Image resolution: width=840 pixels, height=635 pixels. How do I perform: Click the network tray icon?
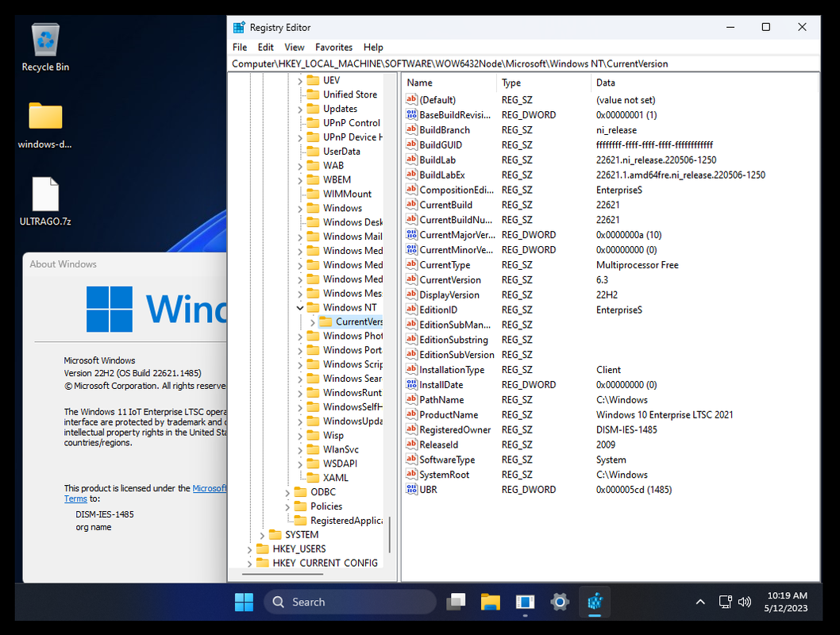pyautogui.click(x=726, y=602)
